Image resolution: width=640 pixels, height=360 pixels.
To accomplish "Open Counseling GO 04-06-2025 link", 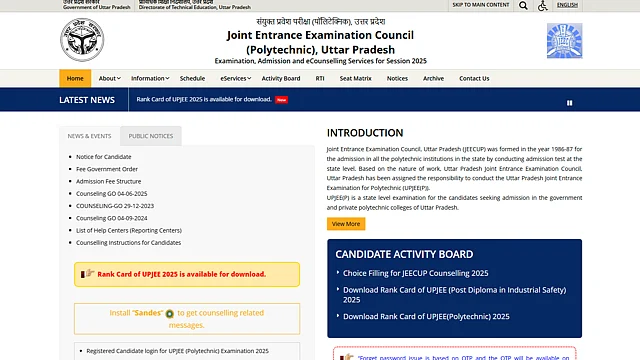I will tap(111, 193).
